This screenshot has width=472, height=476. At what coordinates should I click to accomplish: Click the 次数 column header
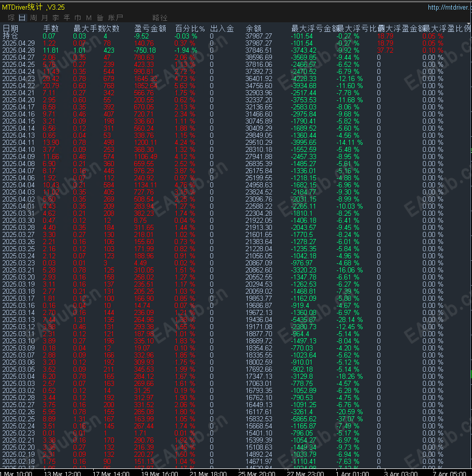pos(112,28)
